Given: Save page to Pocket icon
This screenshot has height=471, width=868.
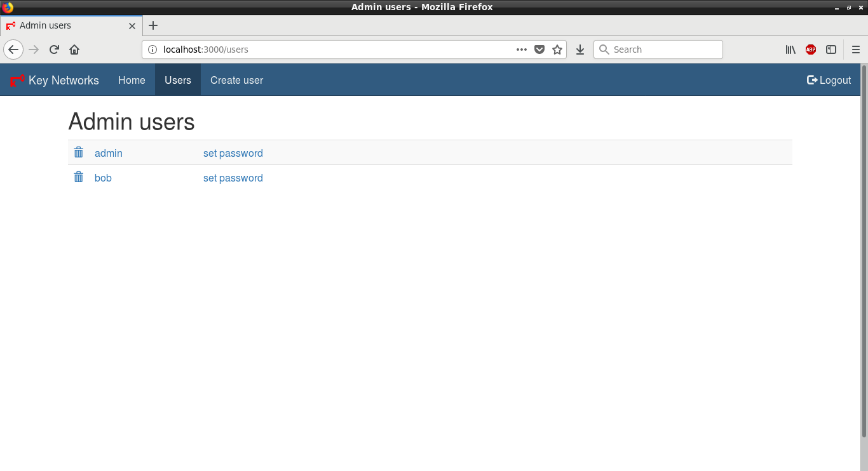Looking at the screenshot, I should pos(539,50).
